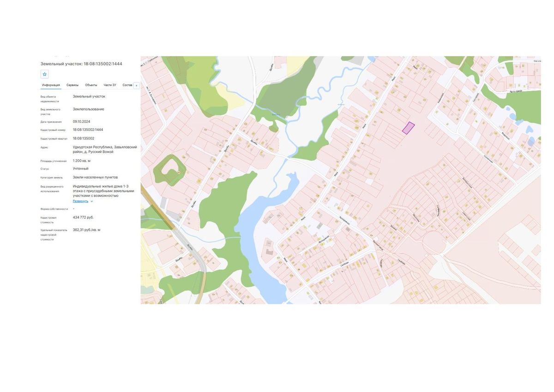Click the Земли населенных пунктов value
554x392 pixels.
[x=95, y=177]
